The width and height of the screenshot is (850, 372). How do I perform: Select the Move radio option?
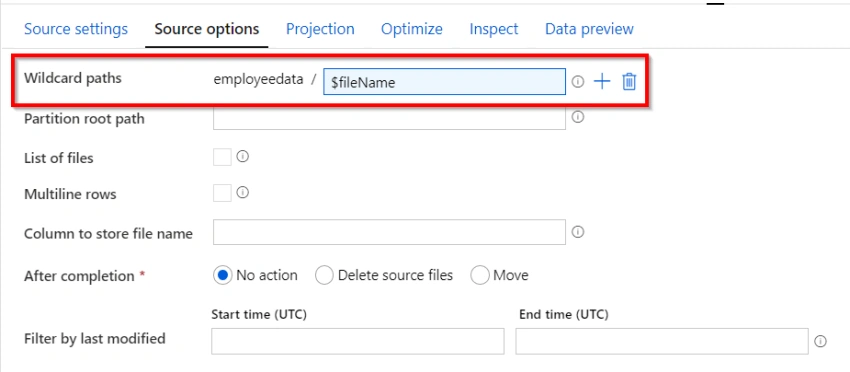click(480, 275)
